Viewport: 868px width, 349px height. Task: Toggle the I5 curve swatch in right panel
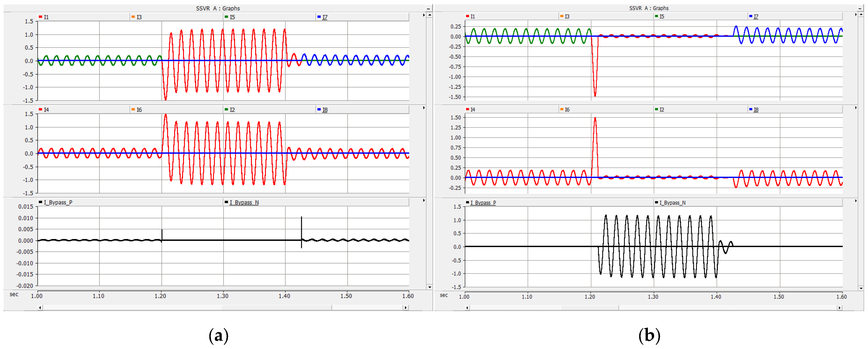[x=656, y=16]
